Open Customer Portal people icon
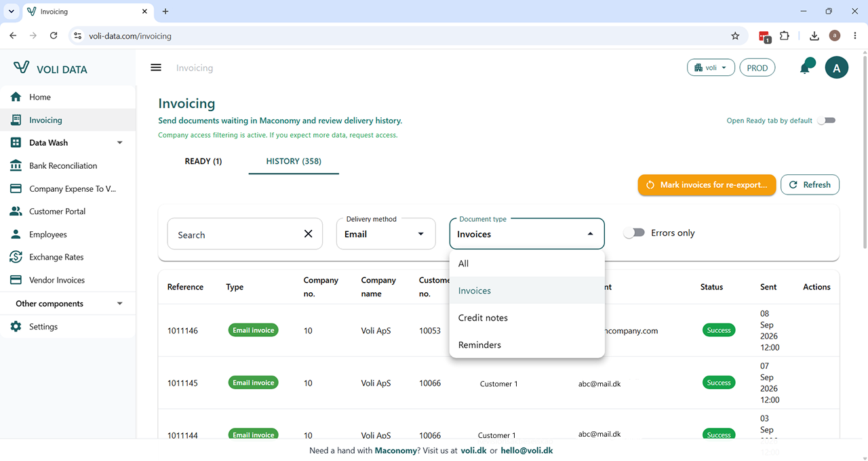868x461 pixels. click(x=16, y=212)
